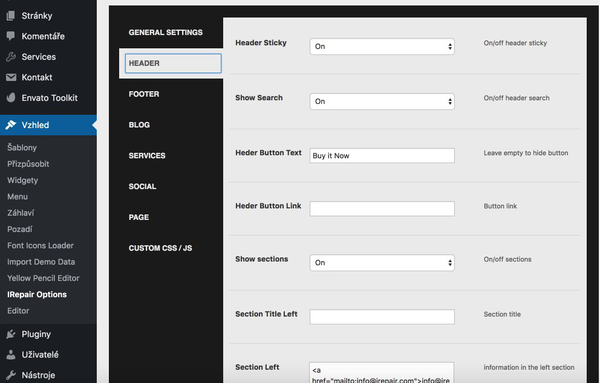Open the Import Demo Data submenu link

click(41, 262)
